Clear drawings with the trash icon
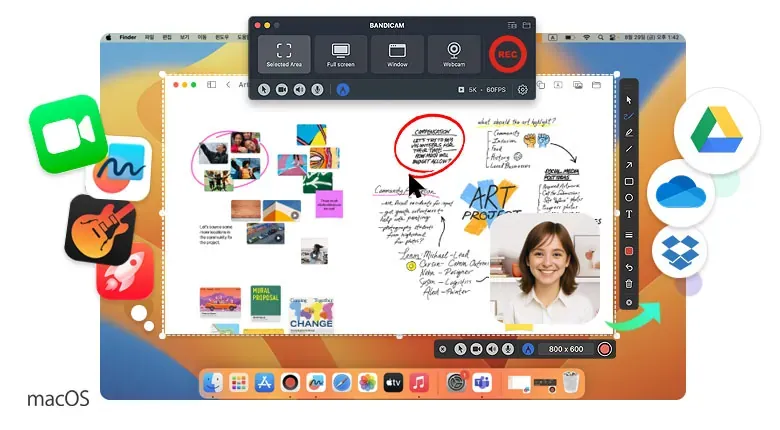 (629, 284)
